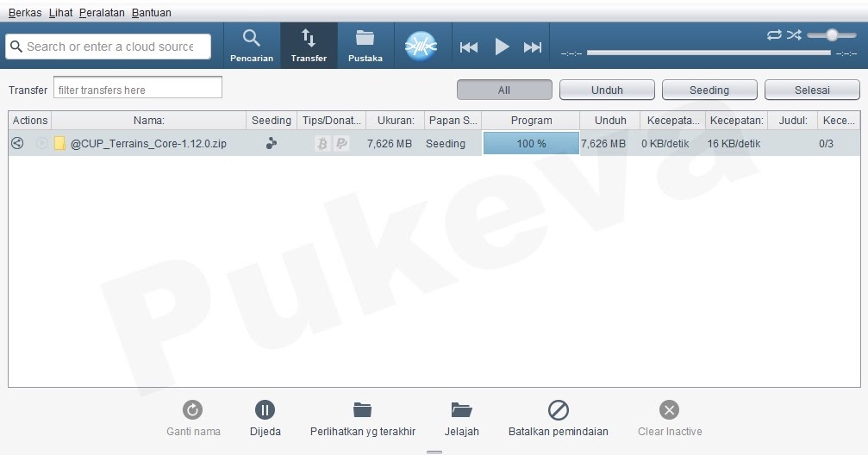The image size is (868, 455).
Task: Filter transfers by Seeding
Action: coord(709,90)
